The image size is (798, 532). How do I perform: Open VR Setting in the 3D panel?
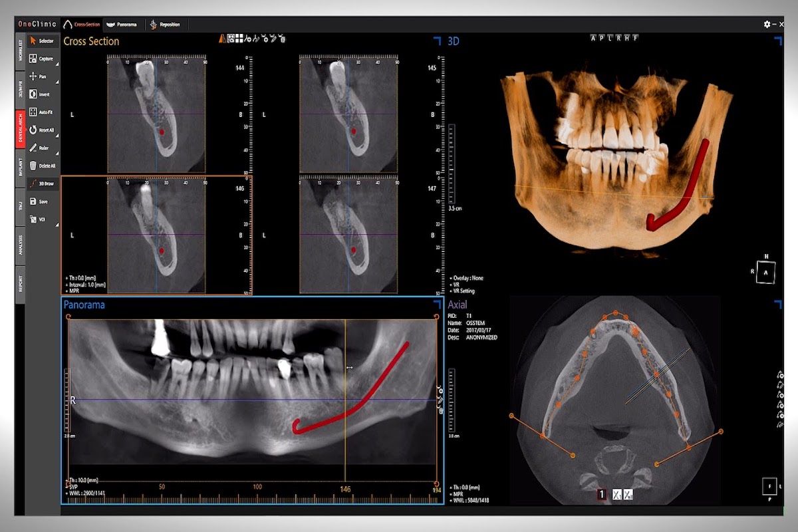click(465, 291)
